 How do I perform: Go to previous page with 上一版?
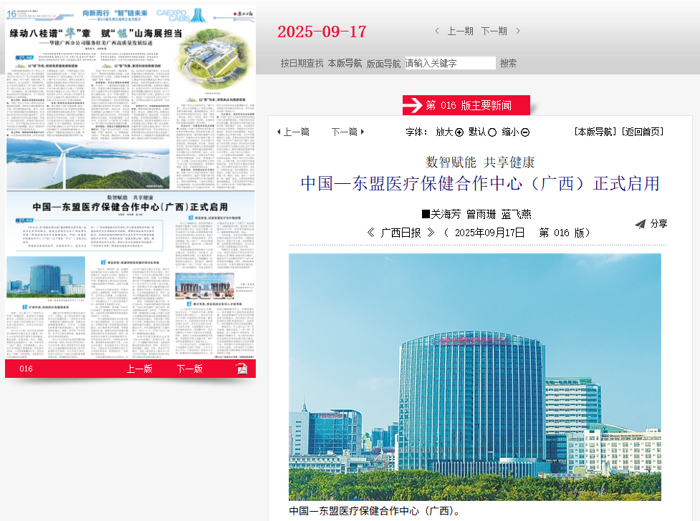click(x=139, y=369)
